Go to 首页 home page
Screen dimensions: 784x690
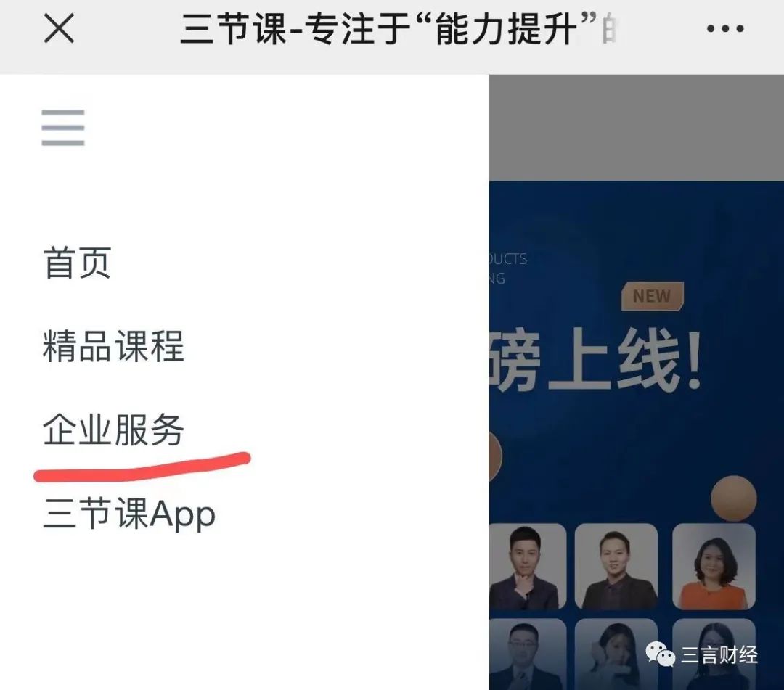pyautogui.click(x=77, y=263)
